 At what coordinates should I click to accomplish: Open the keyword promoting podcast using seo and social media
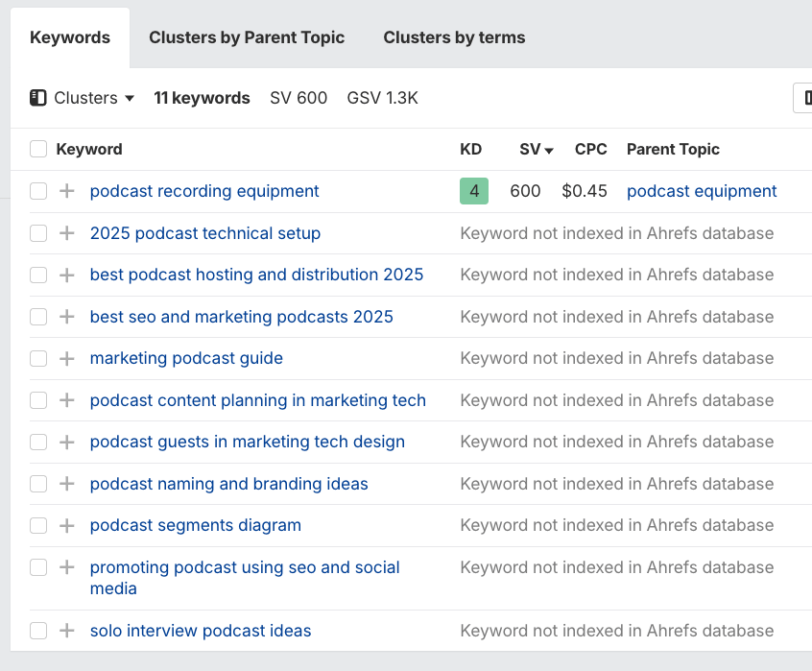245,567
